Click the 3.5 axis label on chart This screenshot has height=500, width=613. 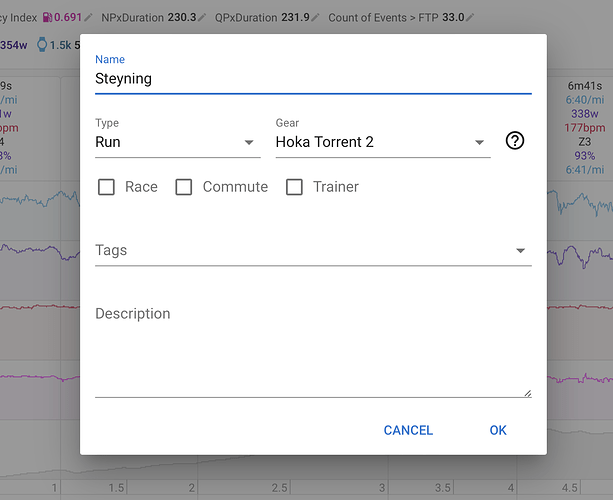[443, 487]
